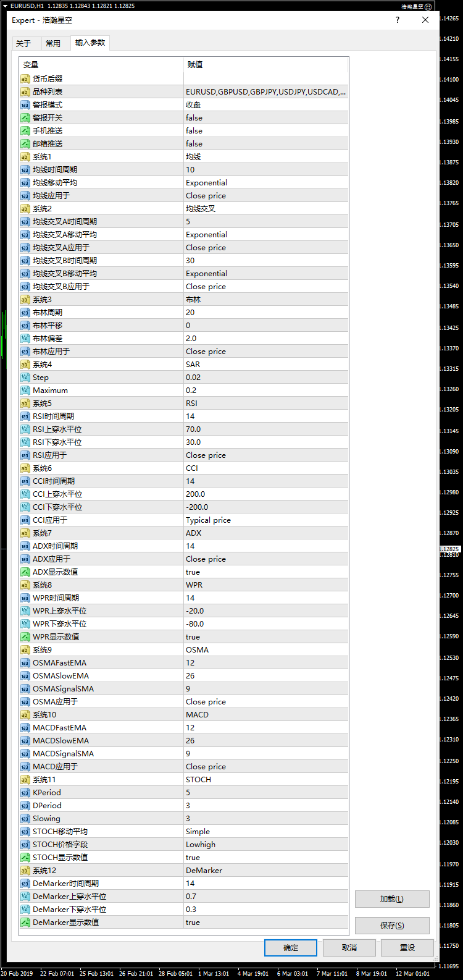Click the icon beside KPeriod

coord(25,793)
